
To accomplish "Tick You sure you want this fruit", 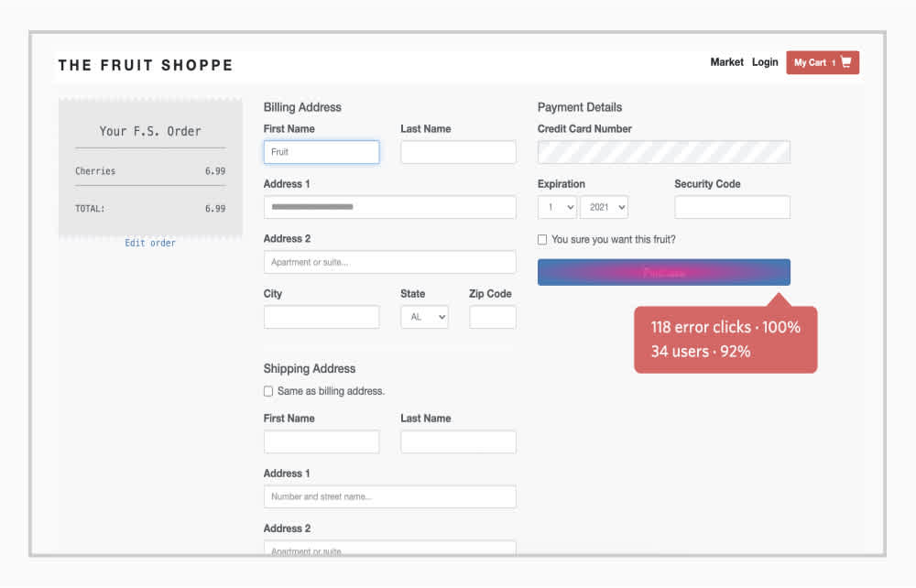I will 542,239.
